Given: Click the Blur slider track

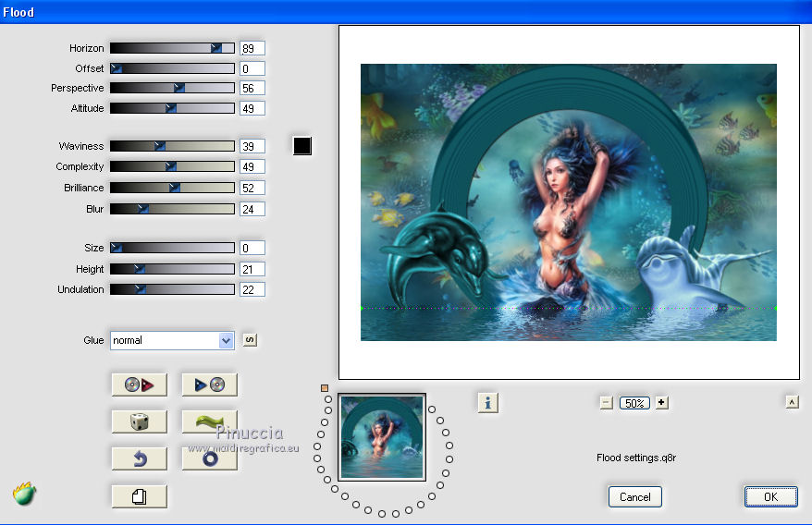Looking at the screenshot, I should (172, 209).
